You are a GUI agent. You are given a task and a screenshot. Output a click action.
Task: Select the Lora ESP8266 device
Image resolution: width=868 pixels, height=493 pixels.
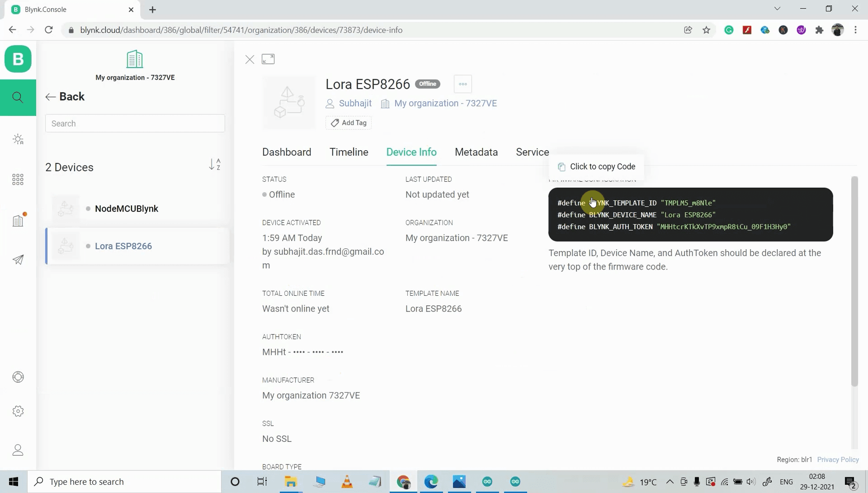click(123, 246)
